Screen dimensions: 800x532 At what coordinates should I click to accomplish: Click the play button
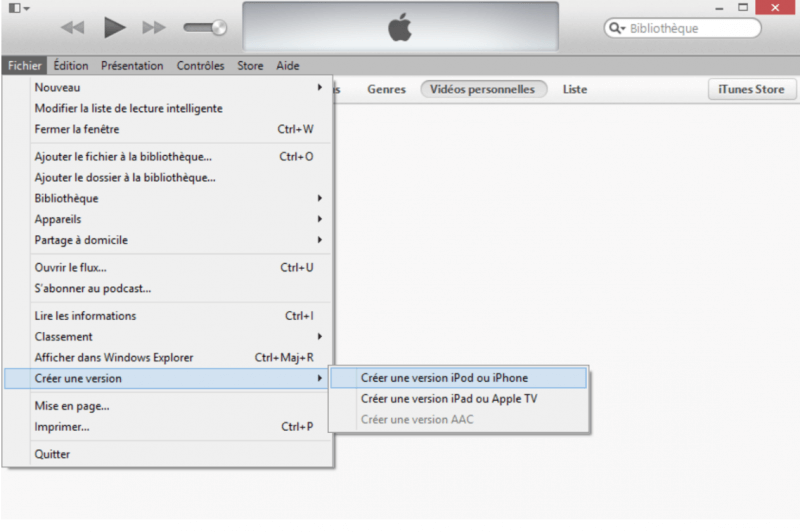pyautogui.click(x=114, y=28)
